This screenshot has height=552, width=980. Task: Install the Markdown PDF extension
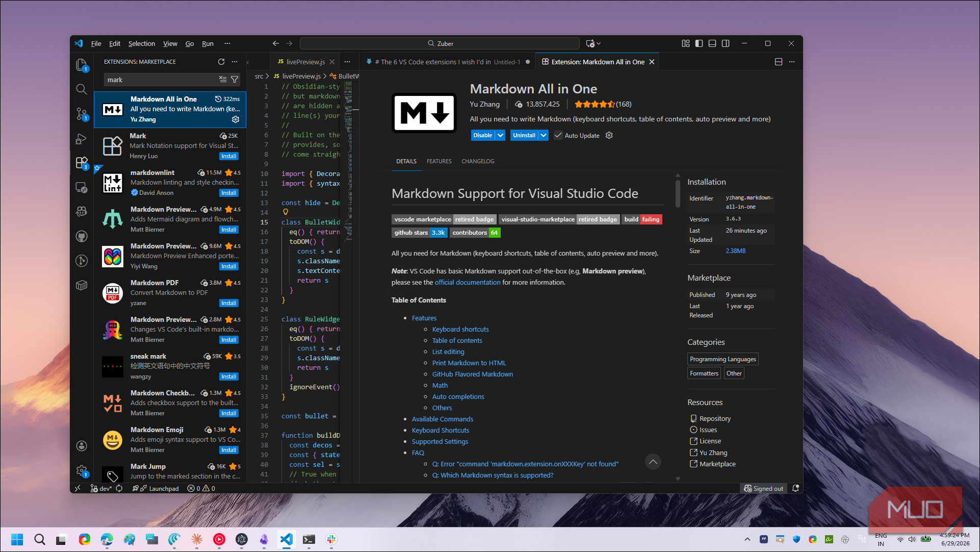click(228, 303)
